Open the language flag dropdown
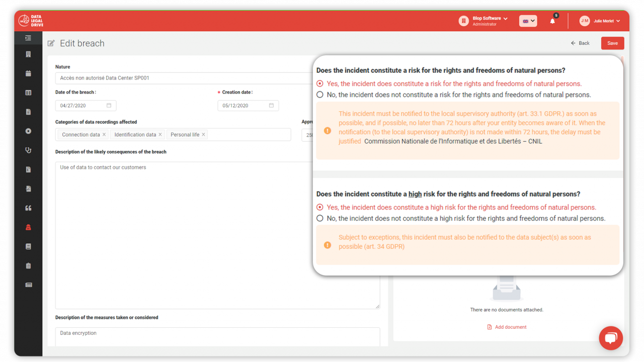Viewport: 644px width, 362px height. click(x=528, y=21)
